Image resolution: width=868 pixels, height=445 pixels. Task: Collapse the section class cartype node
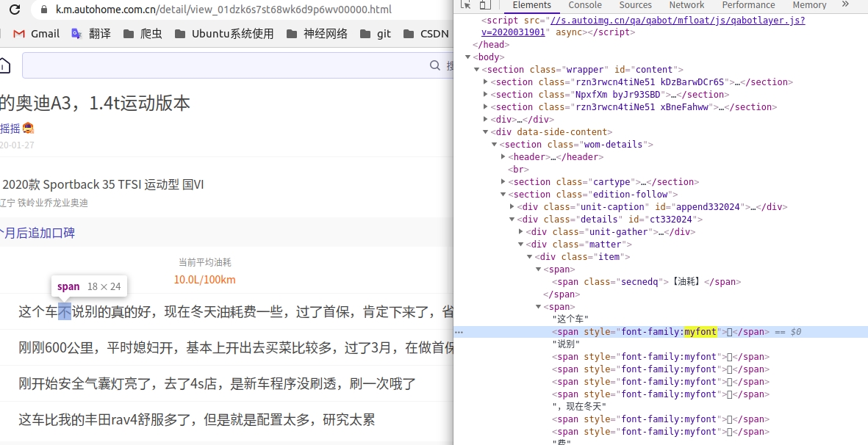pos(503,181)
